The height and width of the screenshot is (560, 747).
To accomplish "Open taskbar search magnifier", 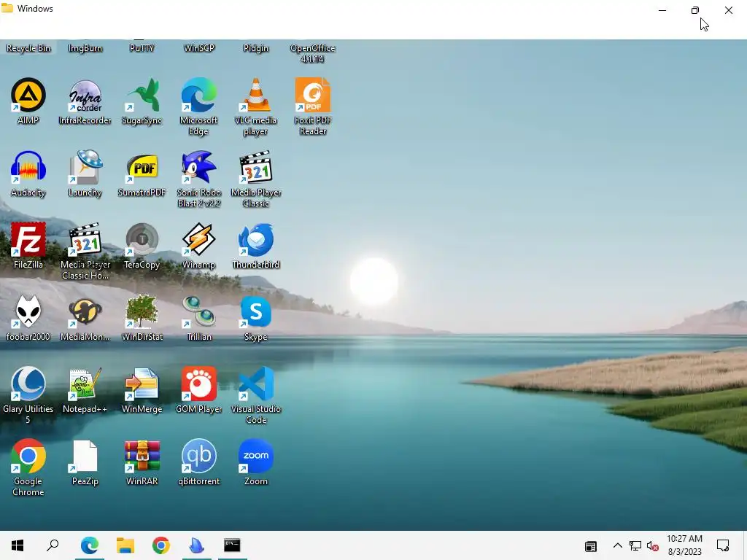I will [x=53, y=545].
